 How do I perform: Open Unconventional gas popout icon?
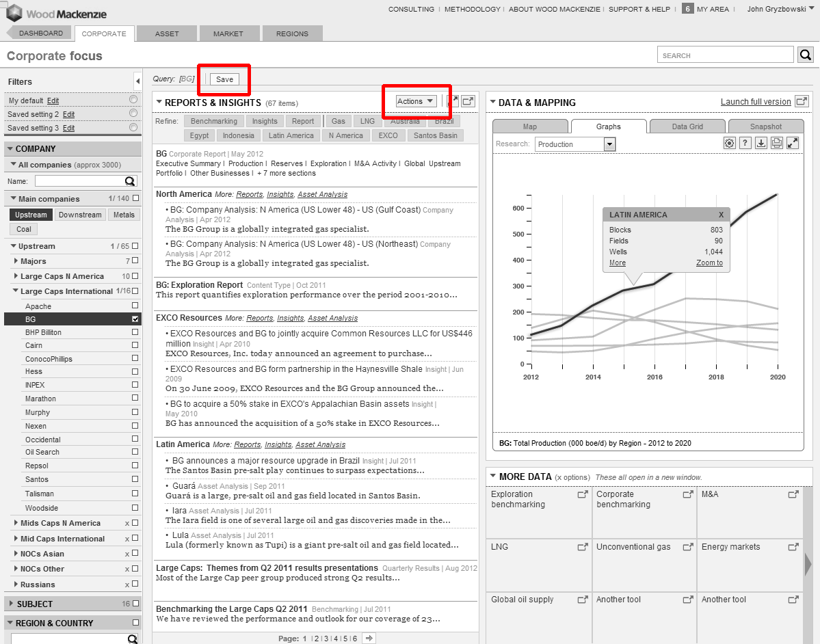[688, 547]
